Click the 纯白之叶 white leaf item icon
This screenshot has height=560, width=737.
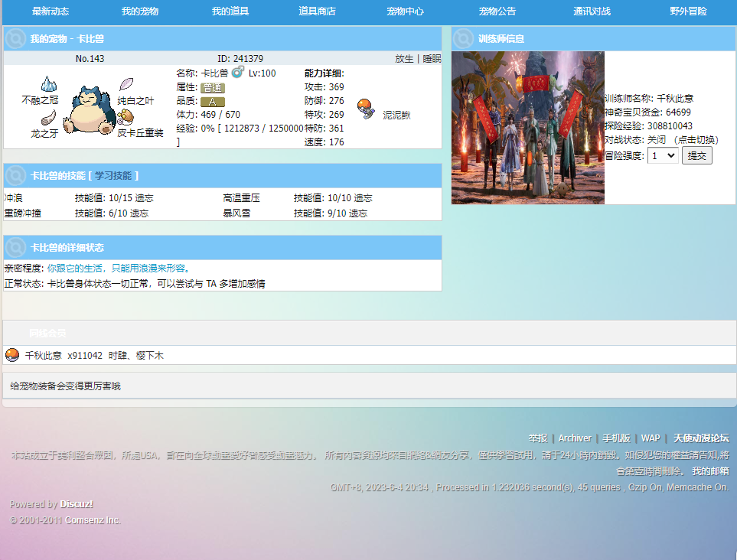coord(126,84)
